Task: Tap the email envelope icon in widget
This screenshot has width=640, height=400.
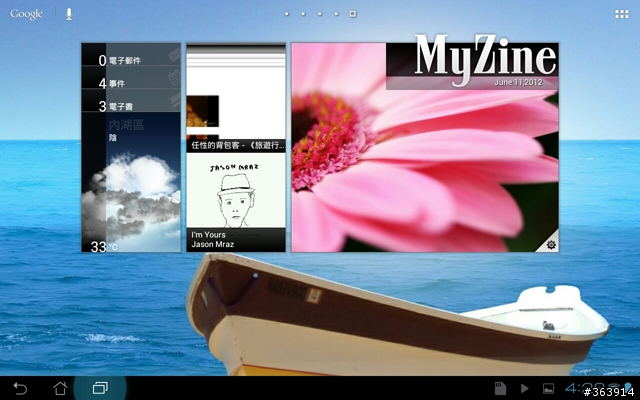Action: [x=174, y=54]
